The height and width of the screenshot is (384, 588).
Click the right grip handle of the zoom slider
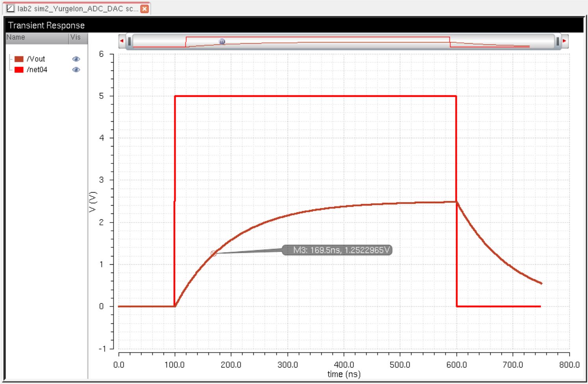pyautogui.click(x=557, y=41)
